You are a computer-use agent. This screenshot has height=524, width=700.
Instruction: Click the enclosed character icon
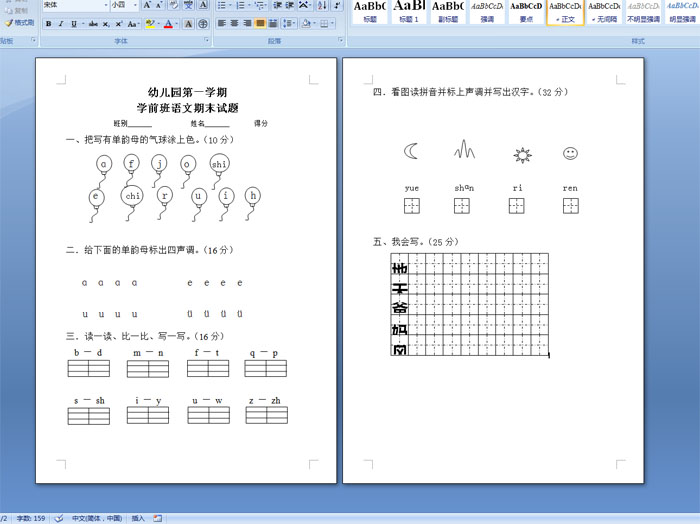click(203, 24)
